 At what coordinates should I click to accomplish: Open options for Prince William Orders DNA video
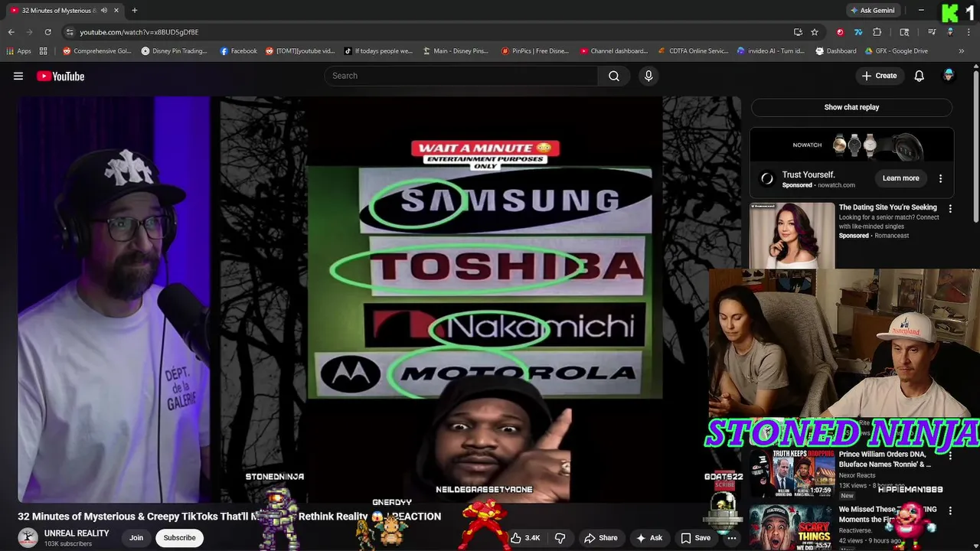(x=950, y=455)
